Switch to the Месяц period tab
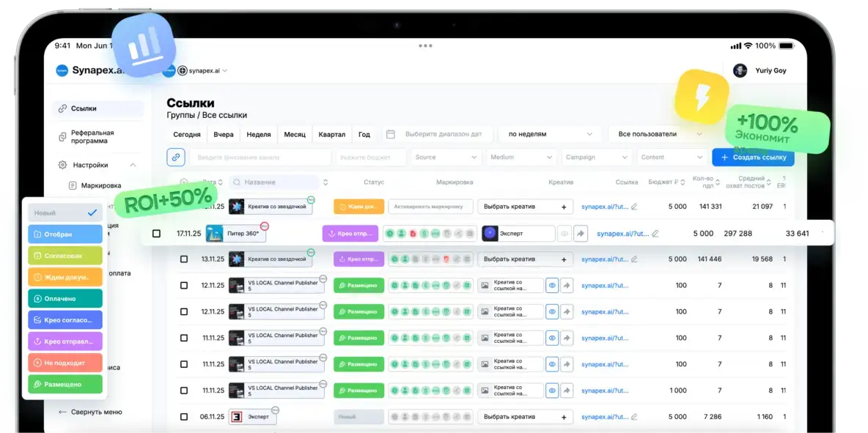This screenshot has width=868, height=433. 295,135
